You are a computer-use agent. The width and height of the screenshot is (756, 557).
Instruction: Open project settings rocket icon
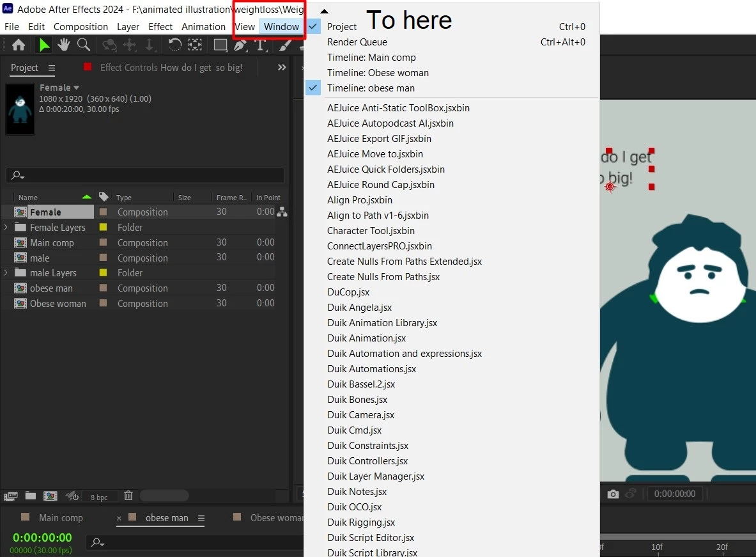pyautogui.click(x=72, y=496)
